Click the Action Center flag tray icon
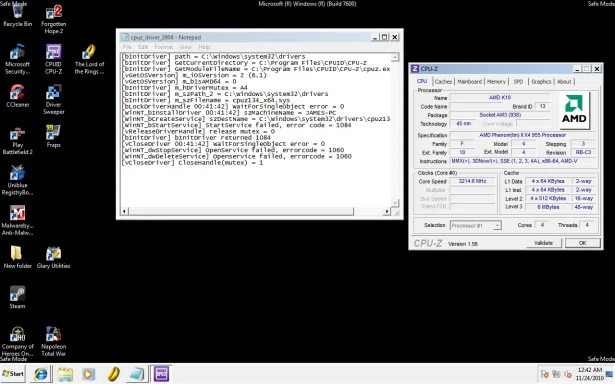The image size is (615, 384). (544, 374)
